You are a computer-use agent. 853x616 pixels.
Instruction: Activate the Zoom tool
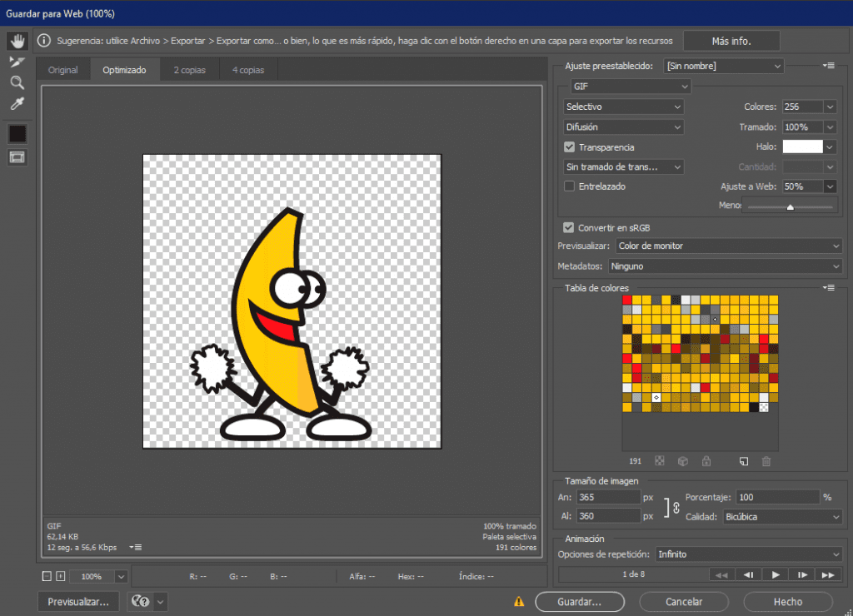[x=17, y=82]
